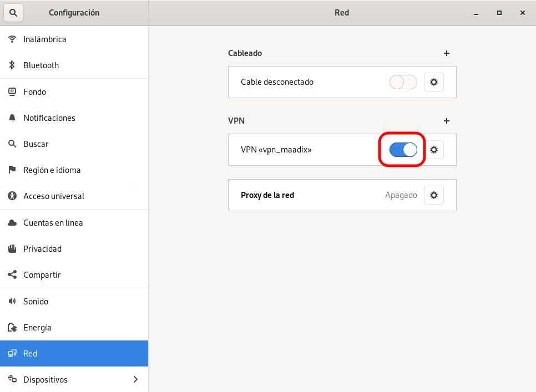Select Acceso universal in sidebar
The image size is (536, 392).
[74, 196]
